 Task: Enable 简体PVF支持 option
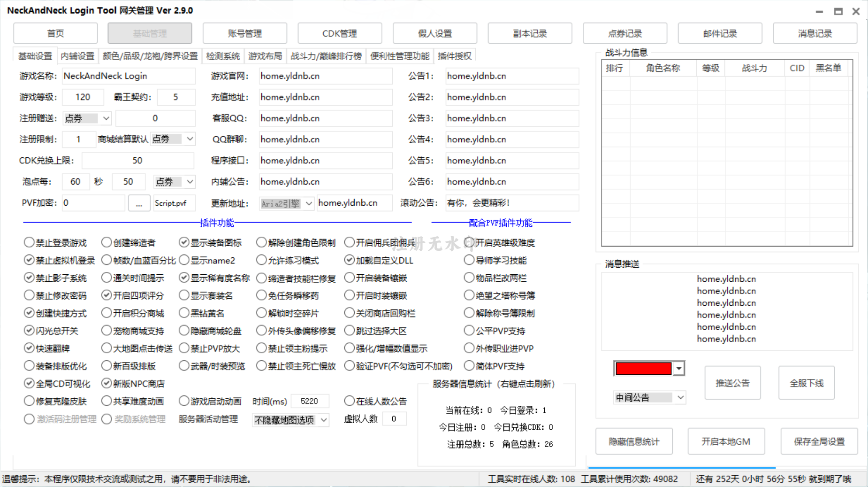(x=494, y=366)
